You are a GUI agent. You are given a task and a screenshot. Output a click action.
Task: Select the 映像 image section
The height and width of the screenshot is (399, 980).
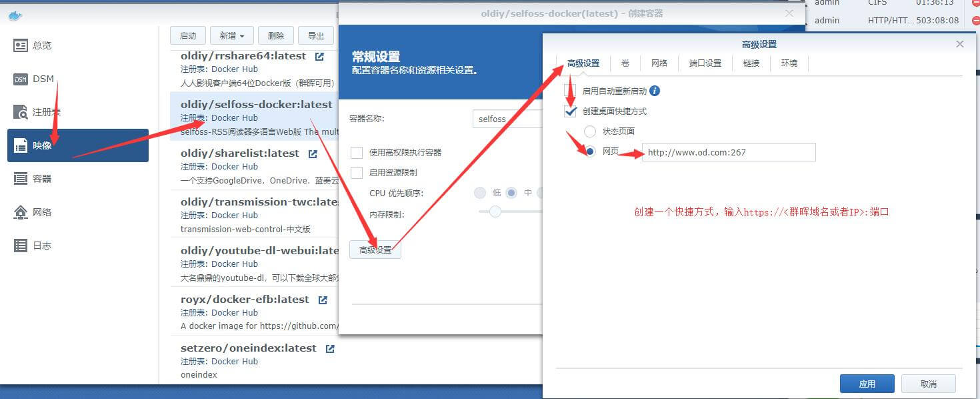point(77,145)
